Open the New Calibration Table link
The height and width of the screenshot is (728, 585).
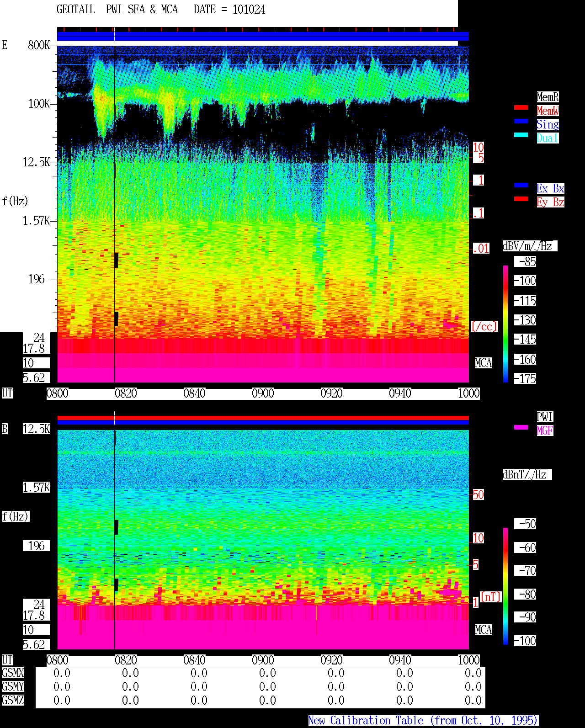point(423,721)
